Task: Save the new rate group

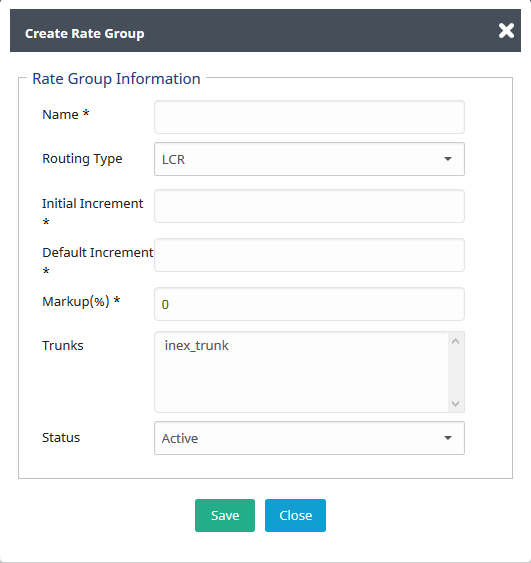Action: tap(225, 515)
